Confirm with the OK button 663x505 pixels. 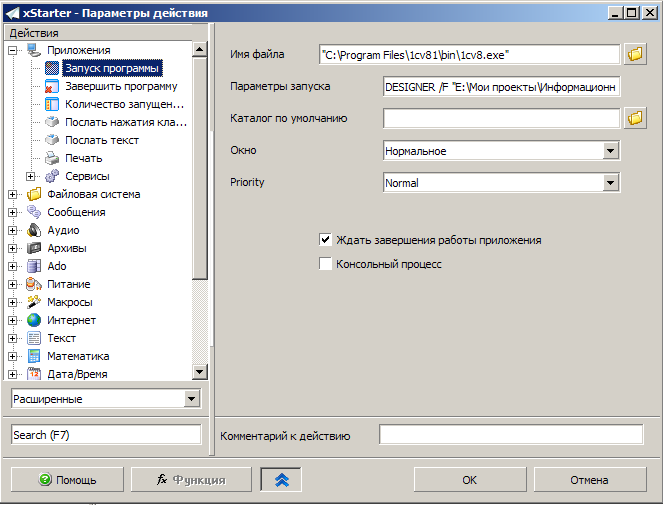[470, 480]
